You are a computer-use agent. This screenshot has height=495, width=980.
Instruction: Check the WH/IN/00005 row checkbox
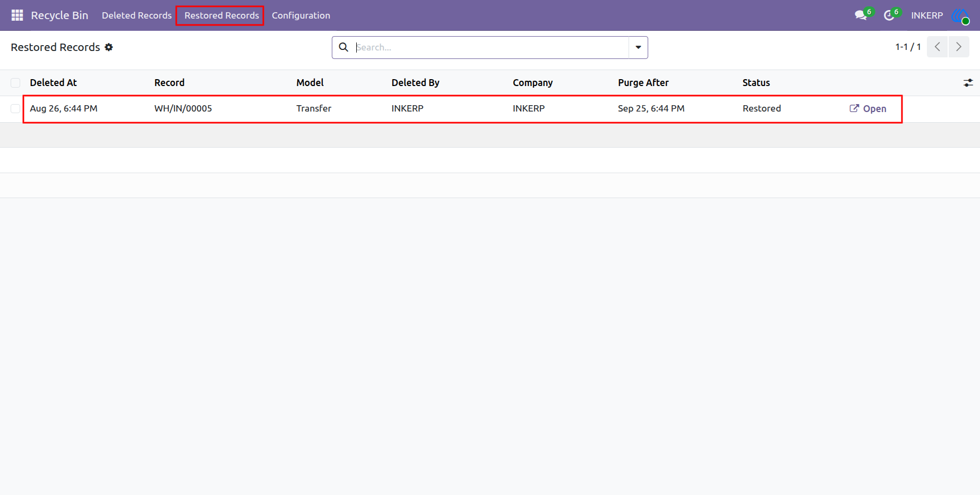(15, 109)
